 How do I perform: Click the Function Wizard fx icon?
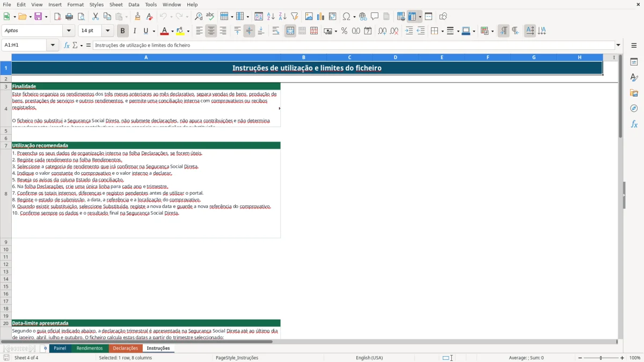[67, 45]
